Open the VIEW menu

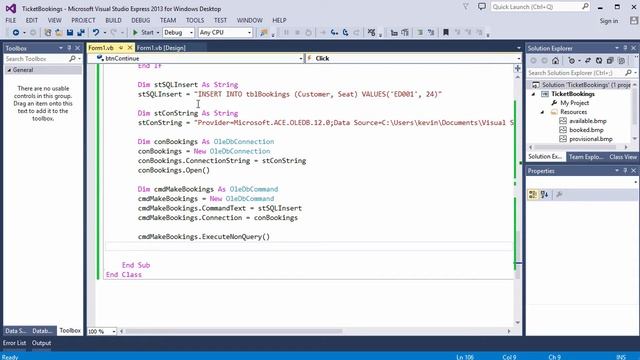[54, 20]
